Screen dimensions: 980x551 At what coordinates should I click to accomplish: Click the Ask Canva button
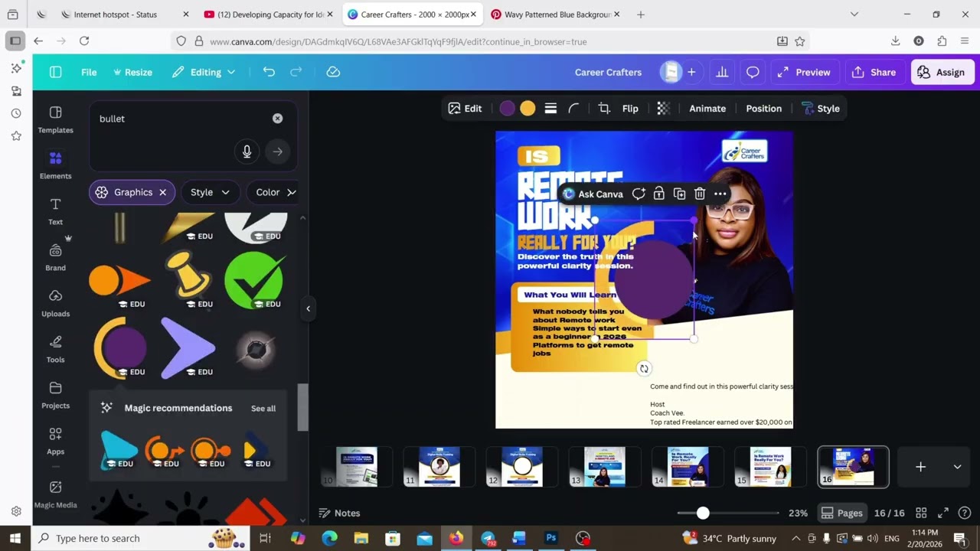pyautogui.click(x=593, y=194)
